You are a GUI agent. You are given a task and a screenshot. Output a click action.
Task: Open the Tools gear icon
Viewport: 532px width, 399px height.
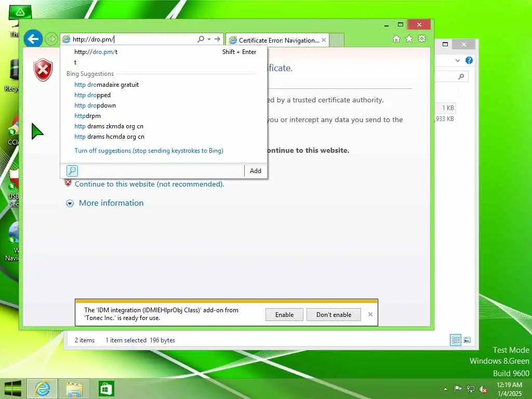tap(422, 38)
